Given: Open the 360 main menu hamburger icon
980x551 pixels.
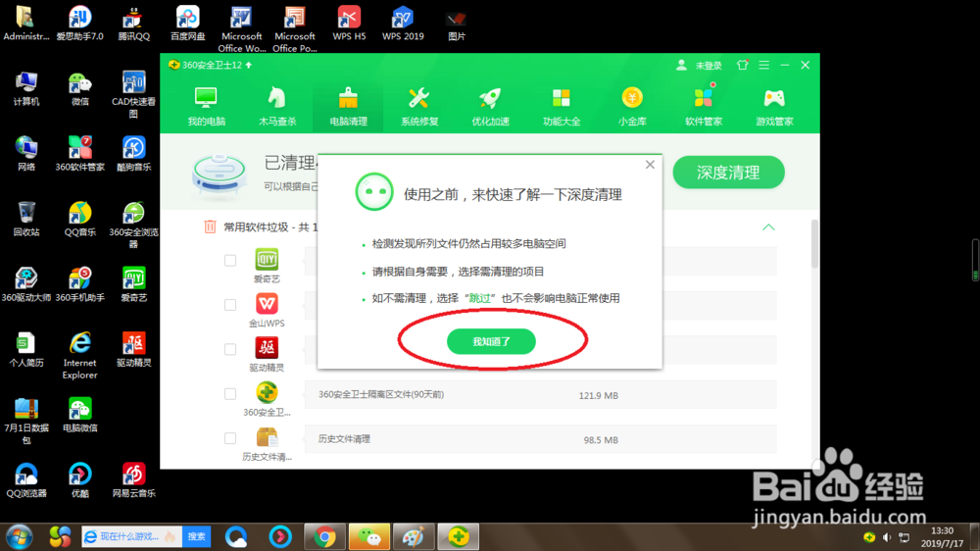Looking at the screenshot, I should tap(763, 65).
